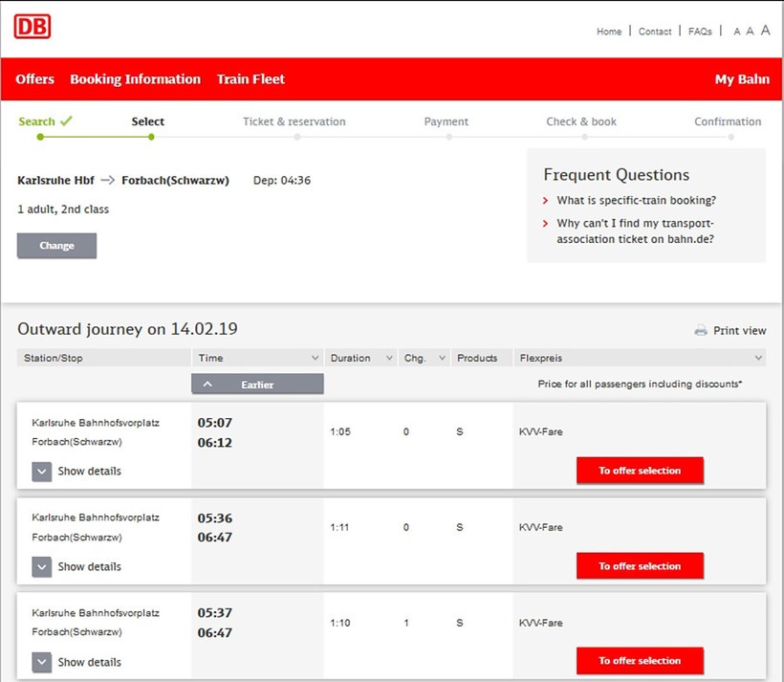This screenshot has width=784, height=682.
Task: Open 'What is specific-train booking?' link
Action: pyautogui.click(x=636, y=201)
